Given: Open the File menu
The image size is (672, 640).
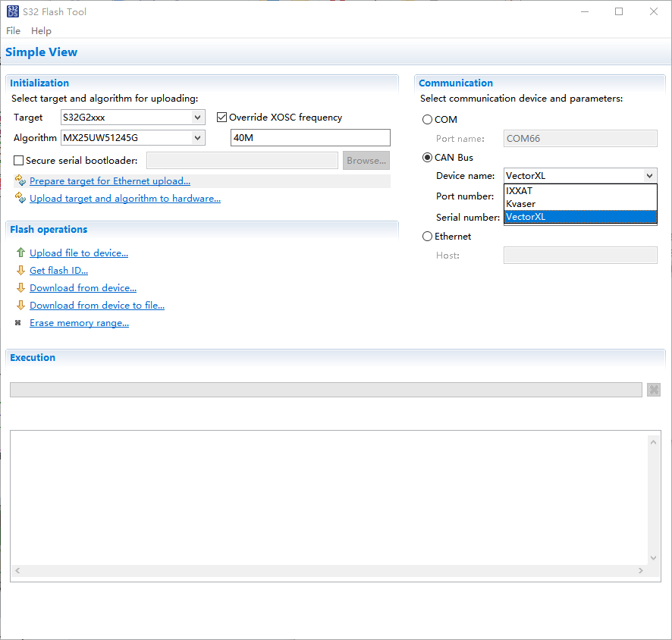Looking at the screenshot, I should pyautogui.click(x=13, y=30).
